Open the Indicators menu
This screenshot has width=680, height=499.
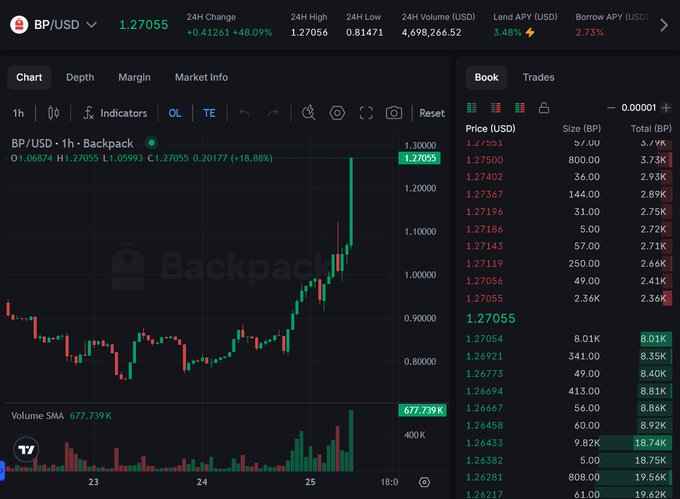[x=115, y=113]
